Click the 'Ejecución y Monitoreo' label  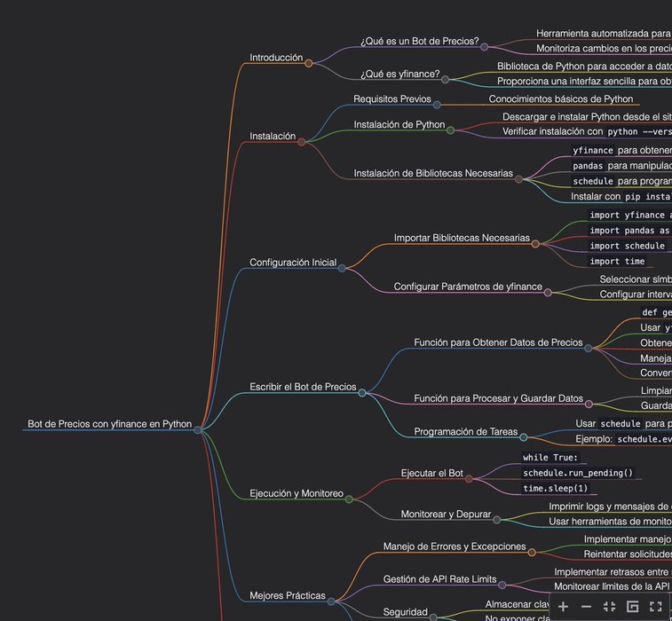[296, 493]
